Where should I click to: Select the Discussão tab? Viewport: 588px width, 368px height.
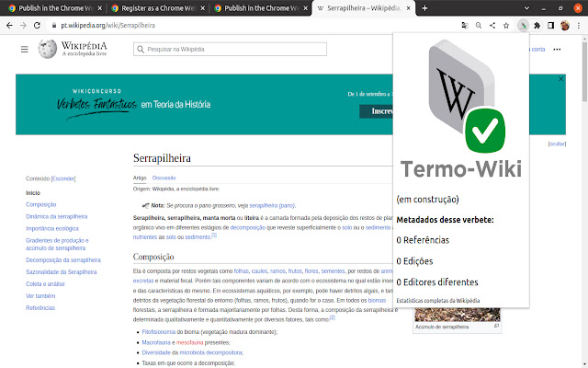(x=164, y=178)
